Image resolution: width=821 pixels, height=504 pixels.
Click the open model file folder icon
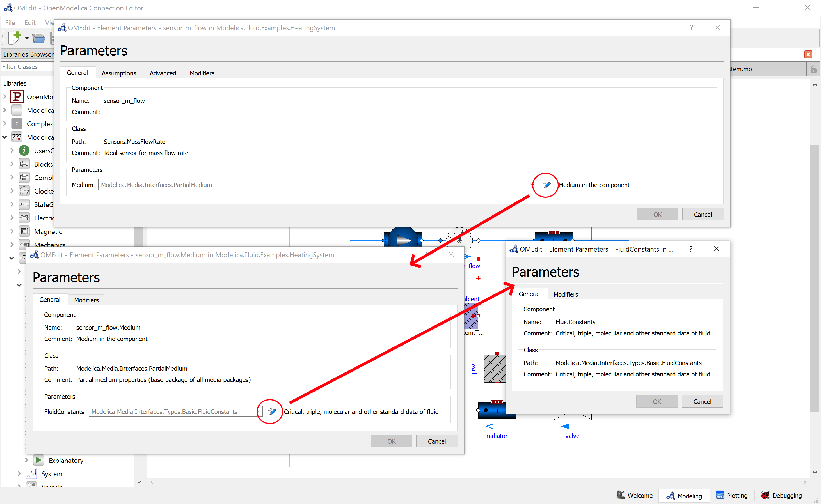point(39,38)
